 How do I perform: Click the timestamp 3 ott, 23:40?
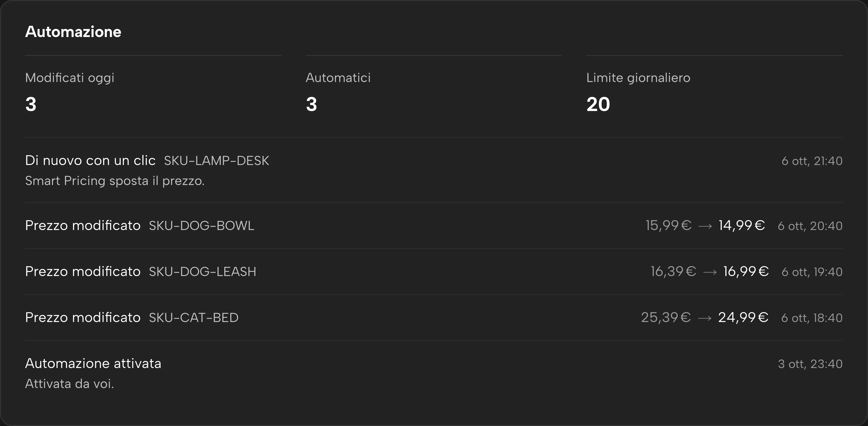click(810, 364)
